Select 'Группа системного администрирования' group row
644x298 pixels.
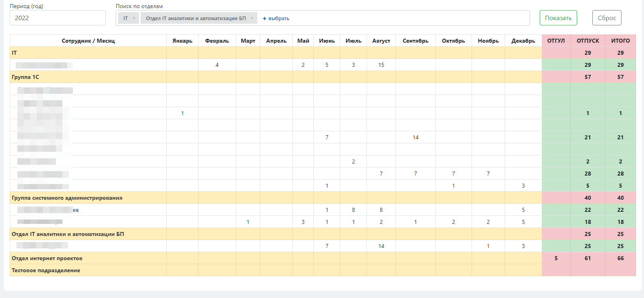(67, 198)
